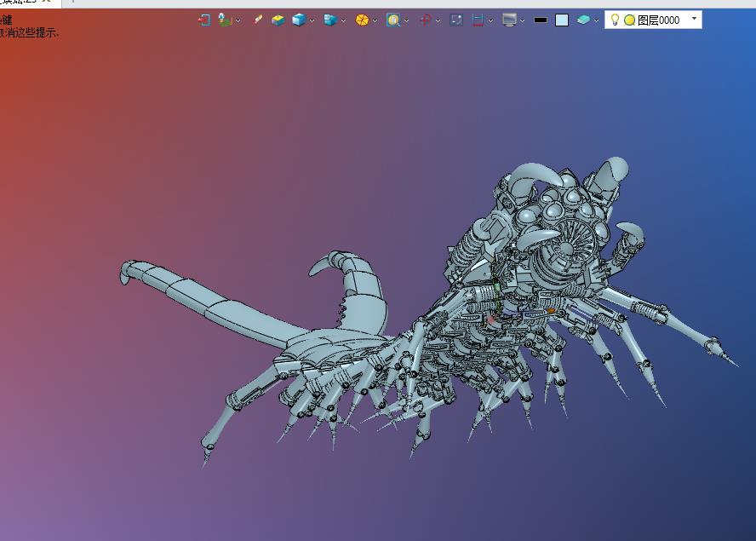Toggle the light bulb layer visibility

(615, 20)
